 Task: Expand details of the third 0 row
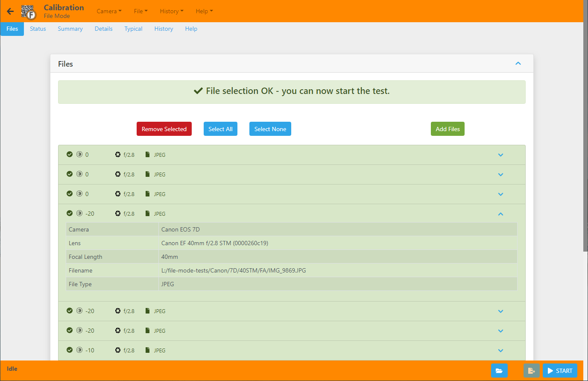point(500,194)
